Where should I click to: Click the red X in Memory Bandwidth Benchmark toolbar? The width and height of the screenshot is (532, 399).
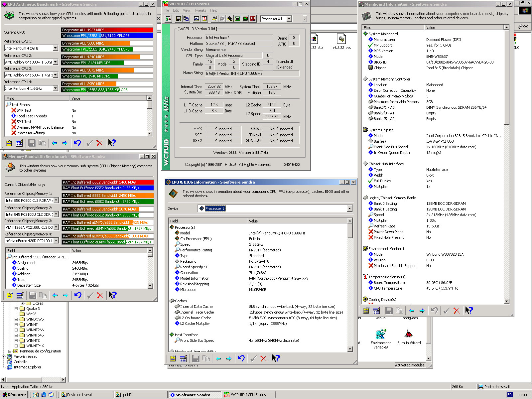(100, 295)
